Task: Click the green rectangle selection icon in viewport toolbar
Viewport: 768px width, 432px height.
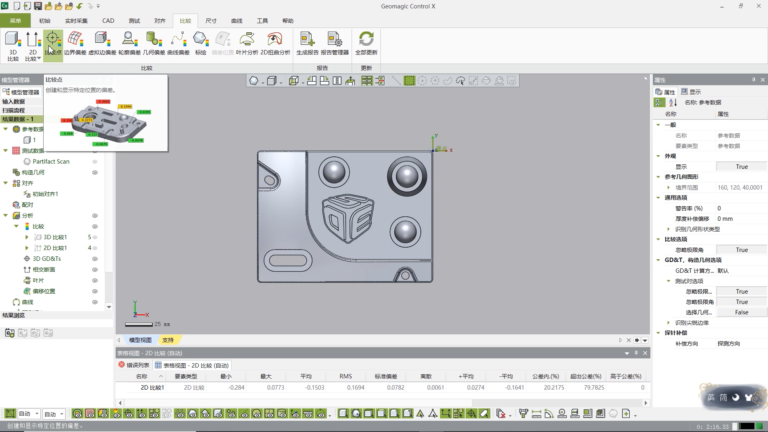Action: [x=409, y=81]
